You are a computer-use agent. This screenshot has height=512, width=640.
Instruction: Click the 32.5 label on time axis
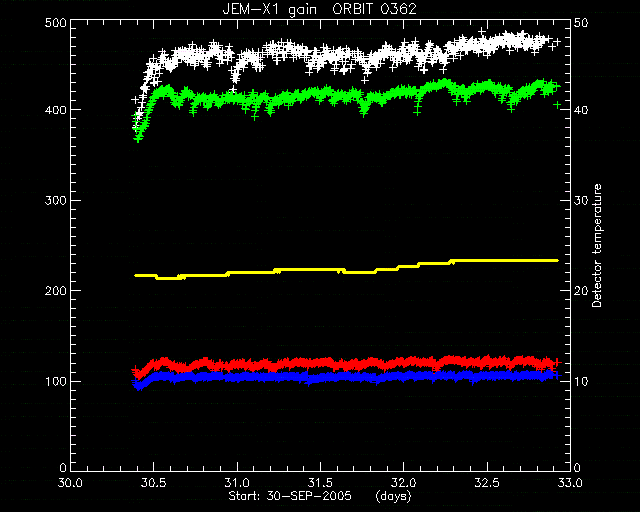(487, 483)
